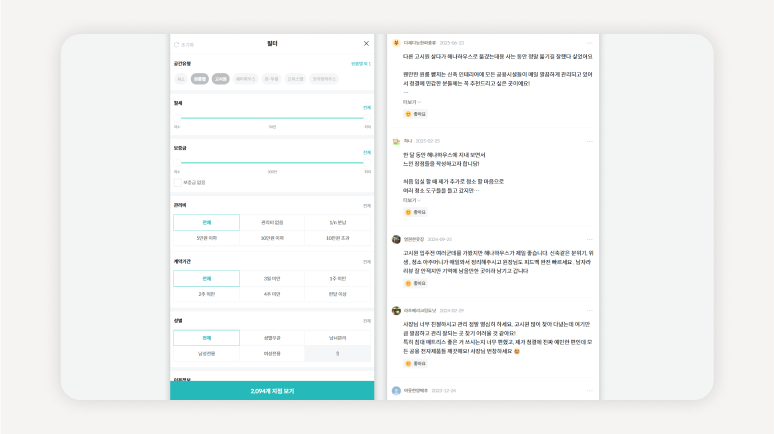Click the 월세 rent range slider track
This screenshot has width=774, height=434.
tap(272, 118)
